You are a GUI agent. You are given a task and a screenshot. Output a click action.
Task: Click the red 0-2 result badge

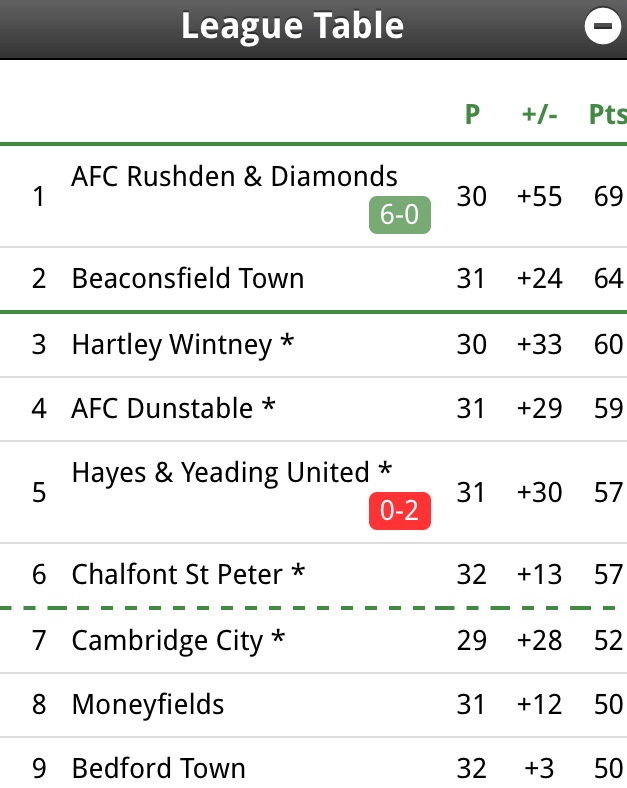[x=399, y=512]
